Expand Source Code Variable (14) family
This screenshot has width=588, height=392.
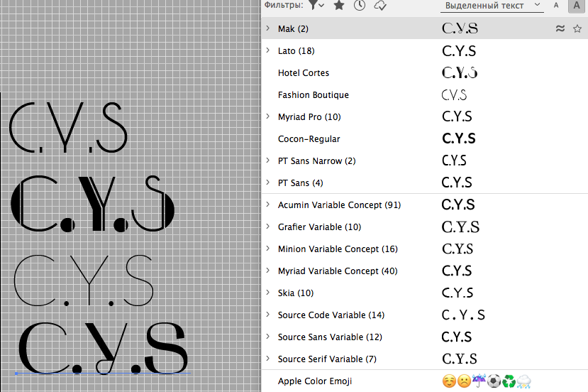[x=267, y=315]
